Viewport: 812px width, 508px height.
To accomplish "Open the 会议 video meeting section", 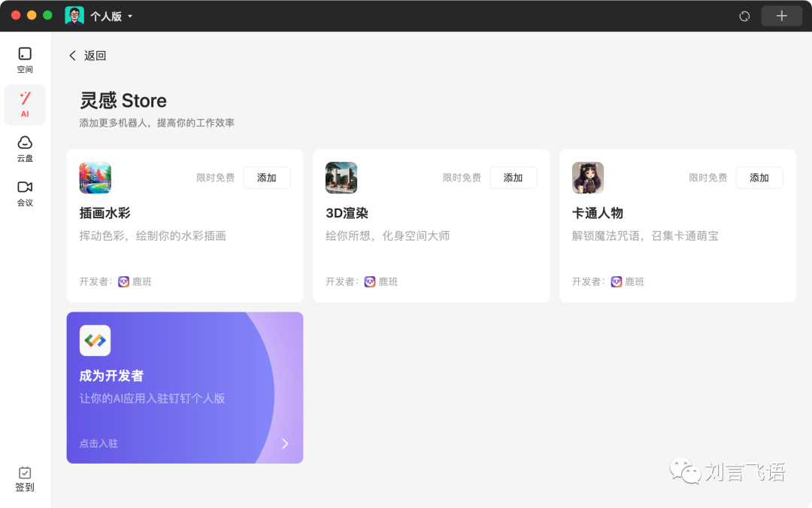I will 25,194.
